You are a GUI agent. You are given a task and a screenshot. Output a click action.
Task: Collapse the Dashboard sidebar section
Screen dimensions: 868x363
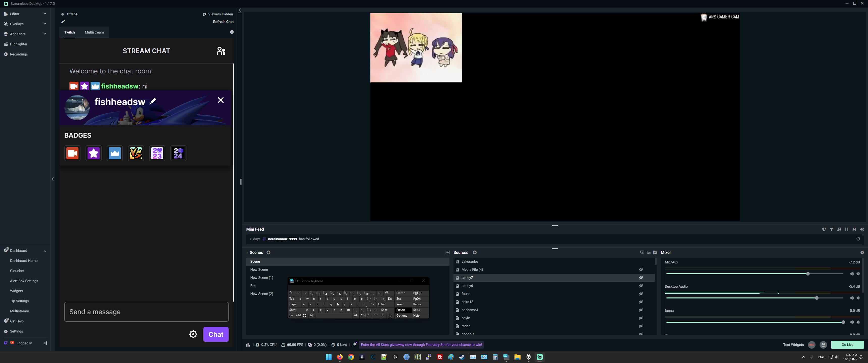coord(45,251)
